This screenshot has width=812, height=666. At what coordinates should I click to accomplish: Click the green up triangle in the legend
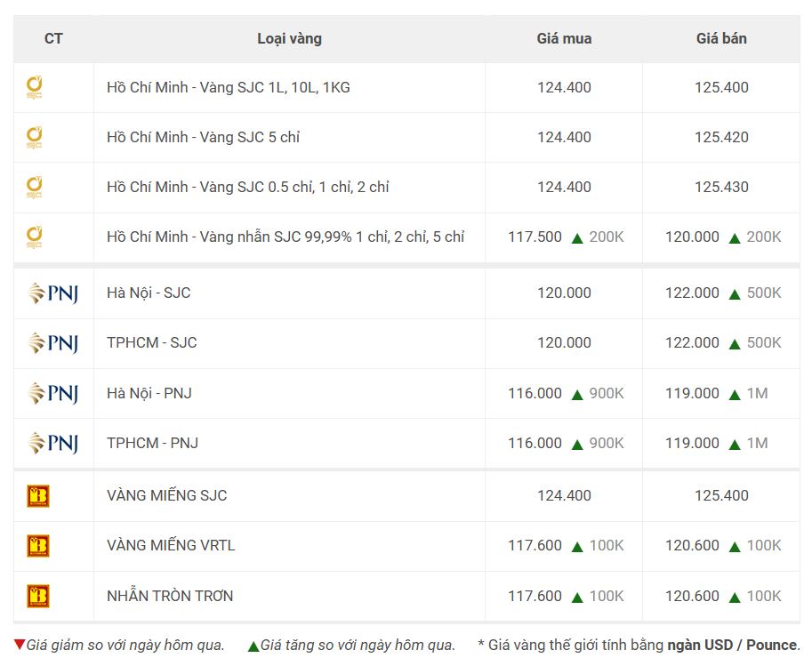coord(253,646)
